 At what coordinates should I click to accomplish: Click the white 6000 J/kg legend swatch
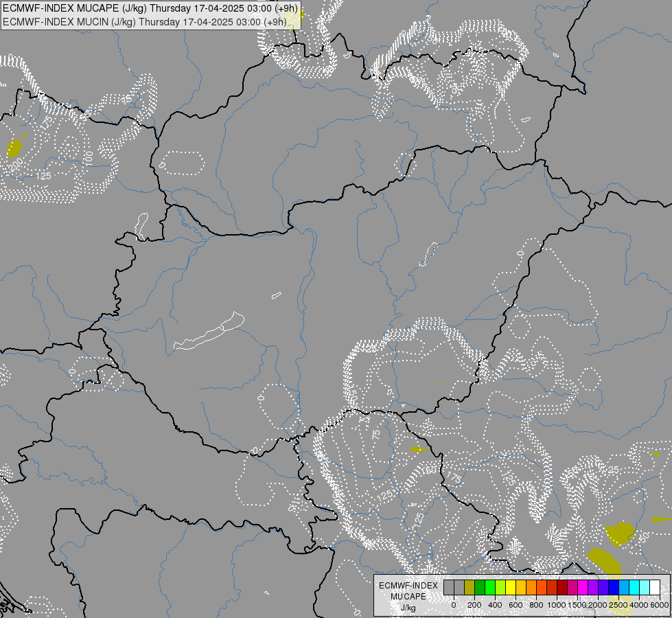click(655, 587)
